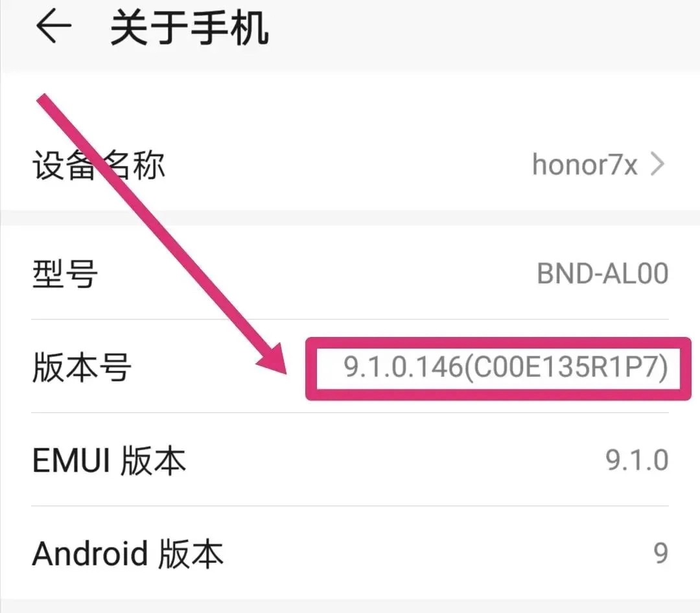The width and height of the screenshot is (700, 613).
Task: Click the divider line under EMUI 版本 row
Action: [350, 506]
